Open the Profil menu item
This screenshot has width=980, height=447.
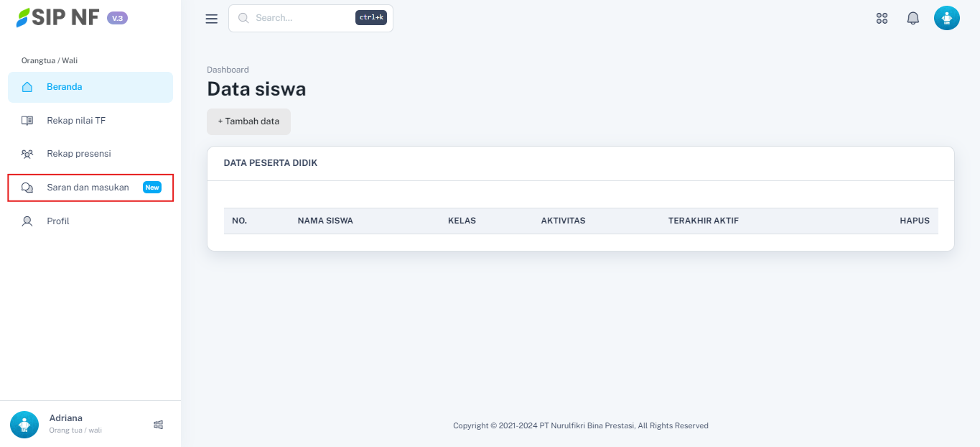coord(58,221)
